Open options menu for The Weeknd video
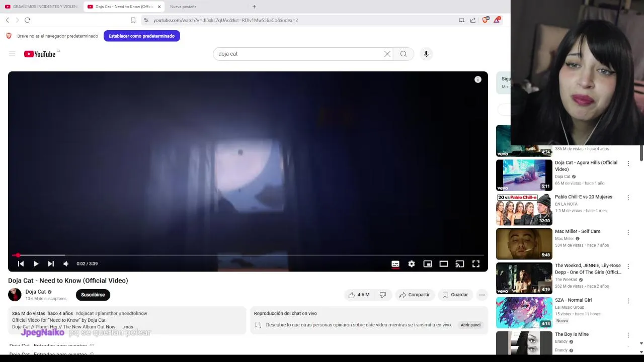 (x=628, y=266)
